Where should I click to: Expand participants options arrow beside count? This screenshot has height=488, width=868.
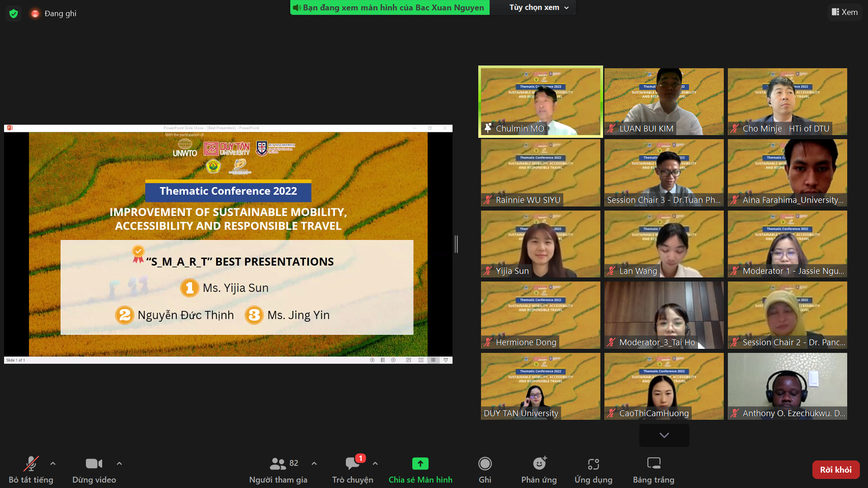(x=314, y=464)
